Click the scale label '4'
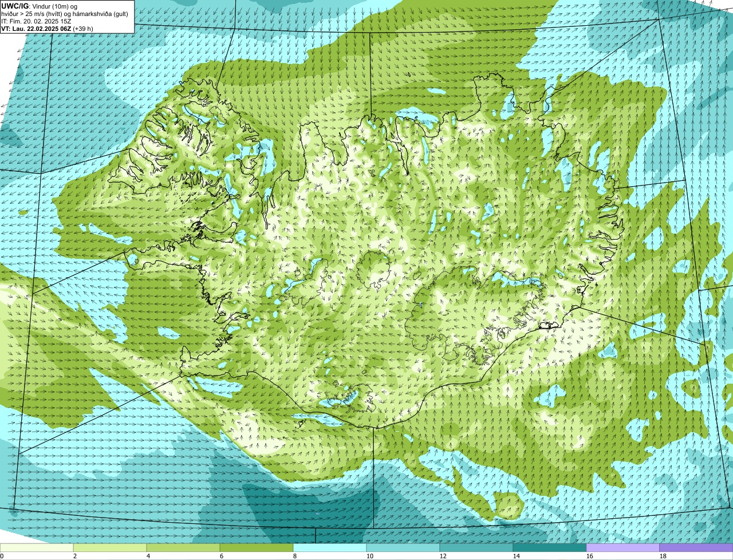Viewport: 733px width, 560px height. click(148, 556)
